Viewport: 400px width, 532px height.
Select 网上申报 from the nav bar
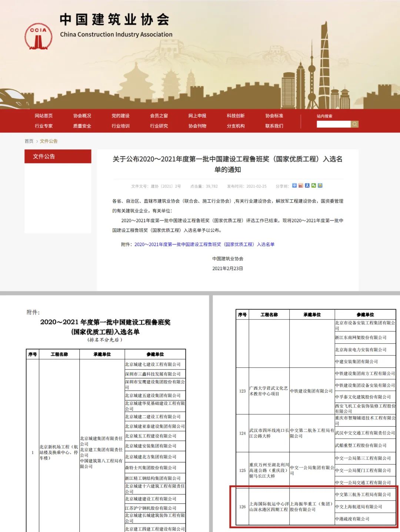click(197, 116)
